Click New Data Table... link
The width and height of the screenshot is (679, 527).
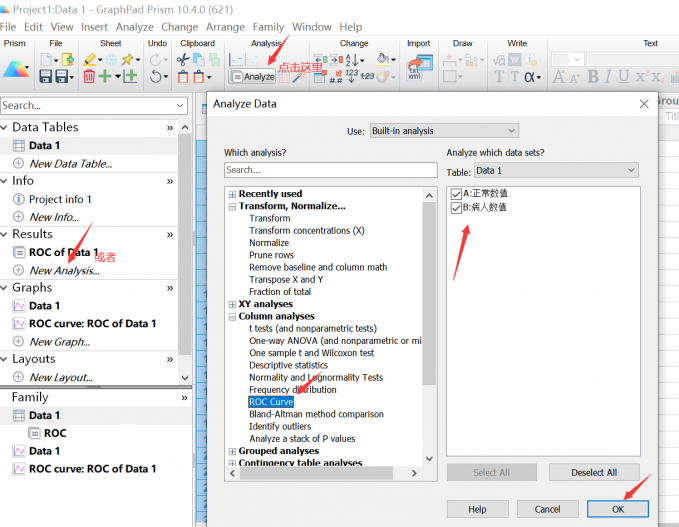[71, 164]
